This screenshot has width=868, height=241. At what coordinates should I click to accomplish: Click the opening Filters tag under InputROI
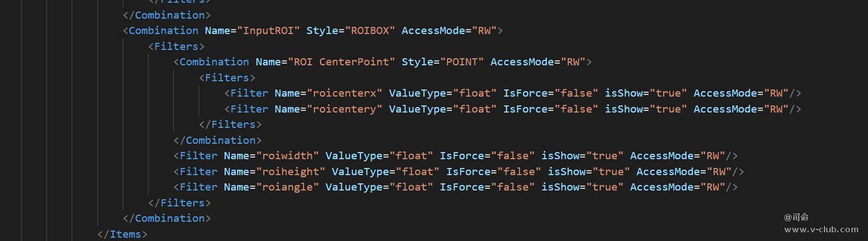(176, 47)
